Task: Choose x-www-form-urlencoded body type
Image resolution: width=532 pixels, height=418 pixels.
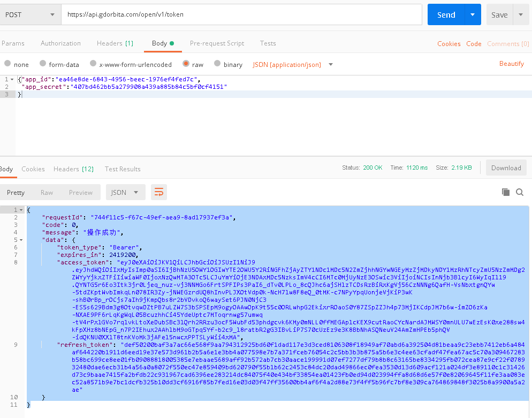Action: (x=93, y=64)
